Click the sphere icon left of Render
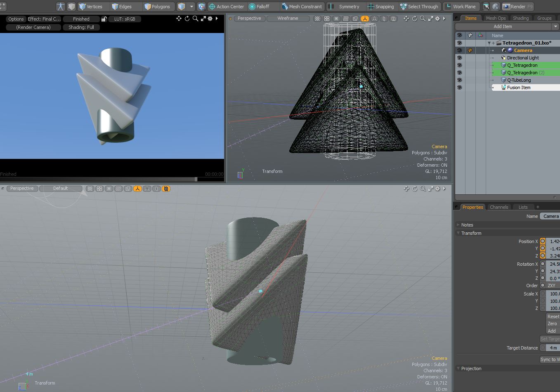The image size is (560, 392). coord(496,7)
